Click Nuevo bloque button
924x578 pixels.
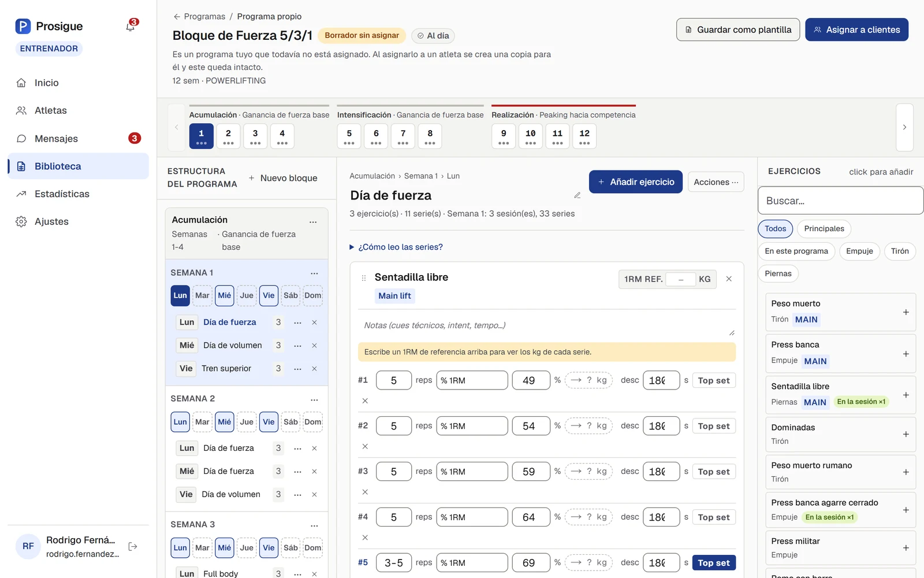pyautogui.click(x=283, y=178)
